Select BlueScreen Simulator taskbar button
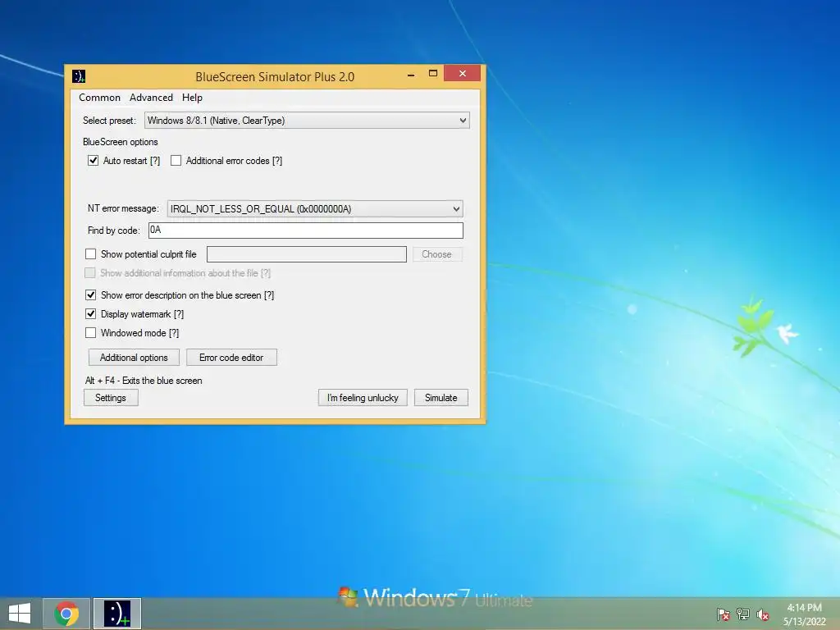 [x=117, y=614]
